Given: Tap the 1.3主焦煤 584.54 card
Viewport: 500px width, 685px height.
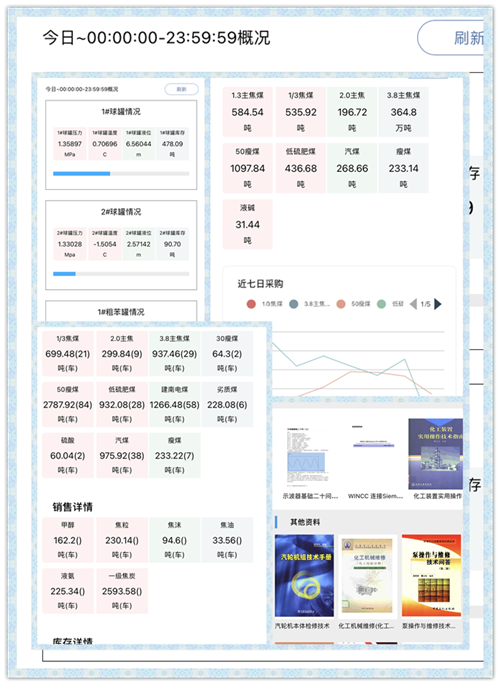Looking at the screenshot, I should (248, 112).
